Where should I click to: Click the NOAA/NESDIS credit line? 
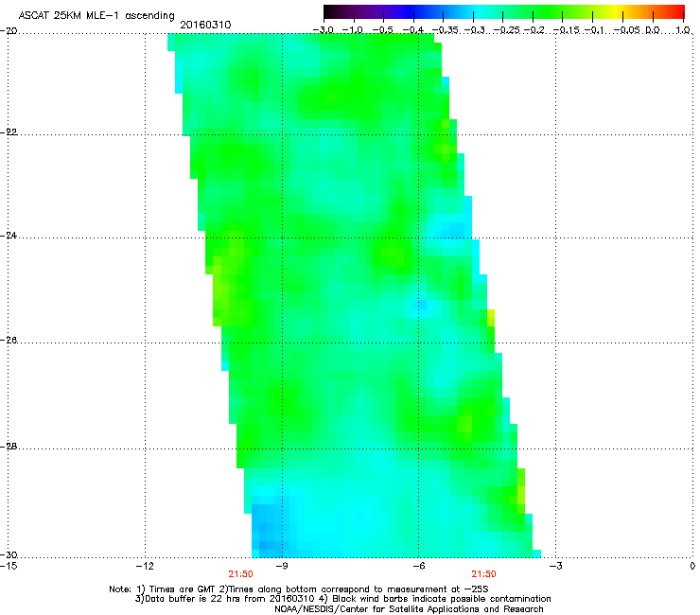[x=409, y=609]
